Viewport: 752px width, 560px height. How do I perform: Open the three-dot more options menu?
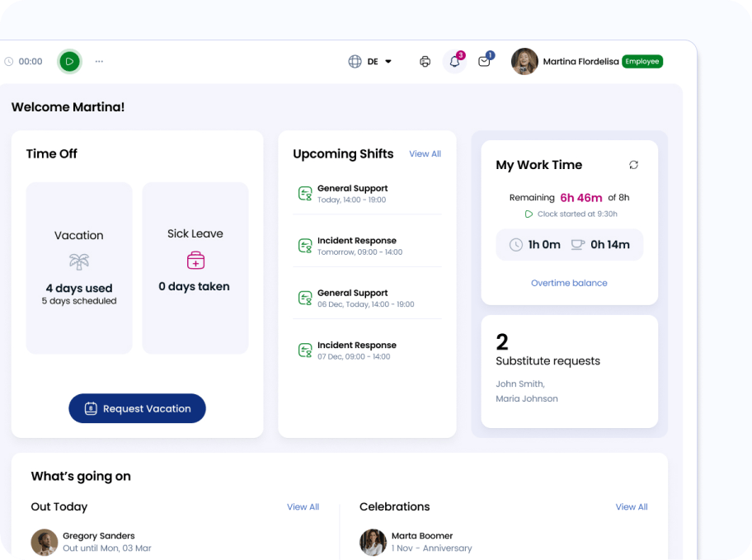[99, 61]
